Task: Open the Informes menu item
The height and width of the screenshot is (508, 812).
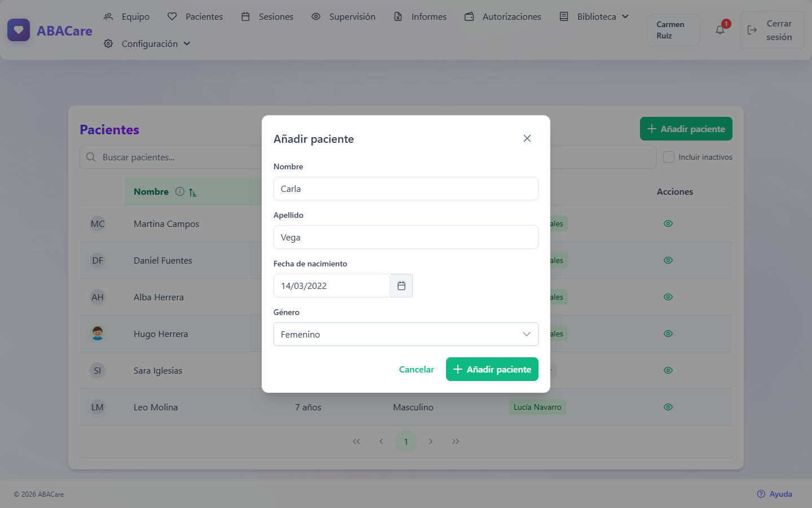Action: coord(420,16)
